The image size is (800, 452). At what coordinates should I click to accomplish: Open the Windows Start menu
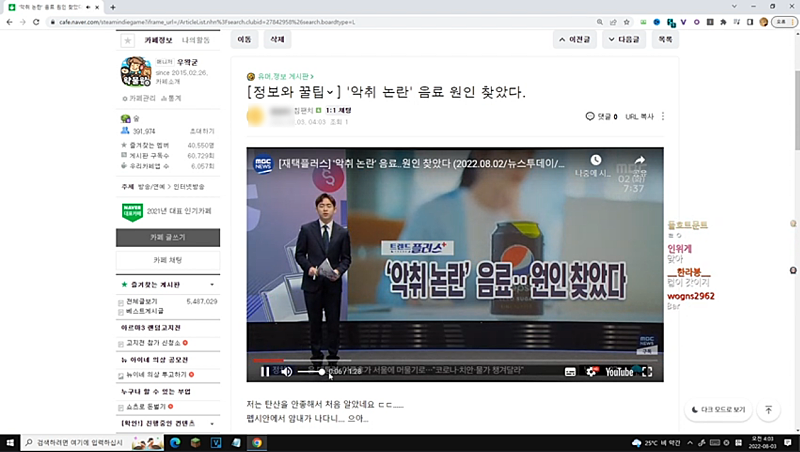(x=10, y=443)
